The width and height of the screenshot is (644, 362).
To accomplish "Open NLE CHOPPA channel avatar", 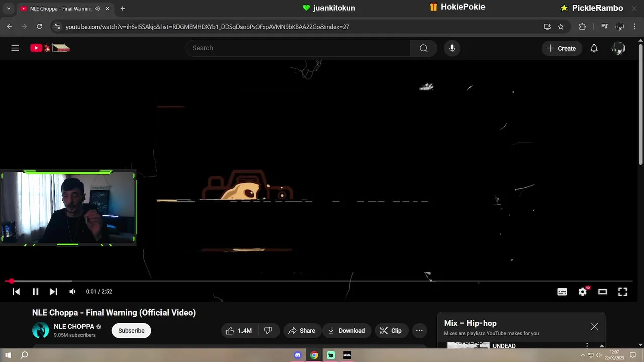I will tap(41, 330).
